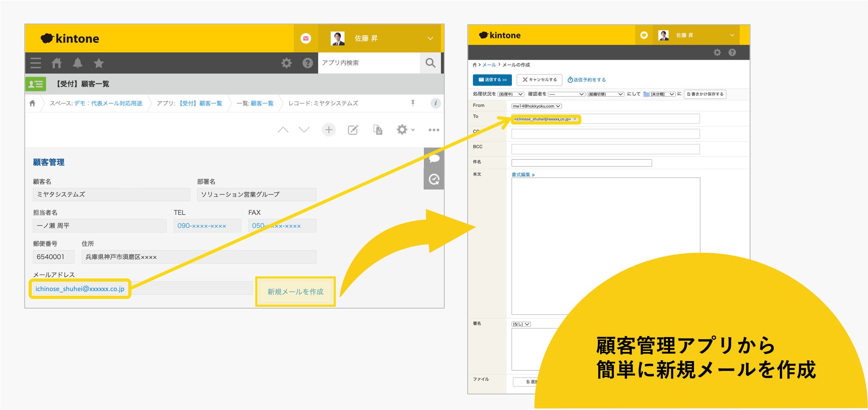Add a new record with plus icon
The height and width of the screenshot is (410, 868).
(x=329, y=130)
